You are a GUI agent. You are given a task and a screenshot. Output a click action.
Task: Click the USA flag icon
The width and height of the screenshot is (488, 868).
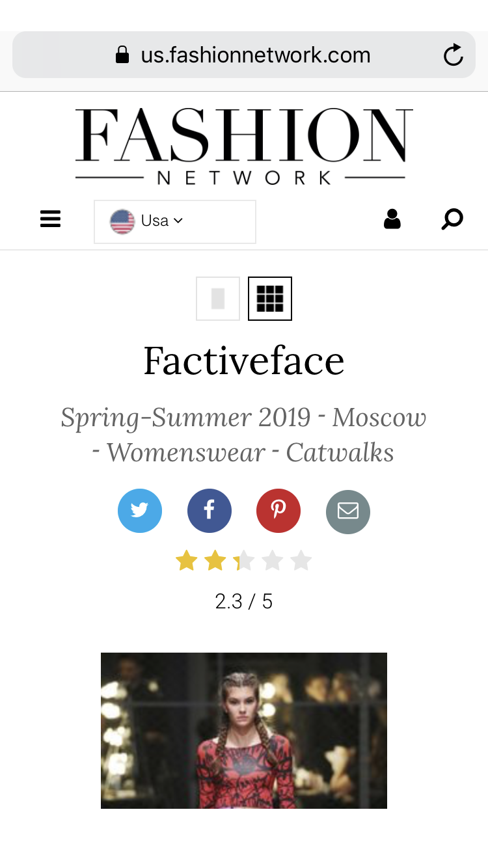pyautogui.click(x=122, y=222)
